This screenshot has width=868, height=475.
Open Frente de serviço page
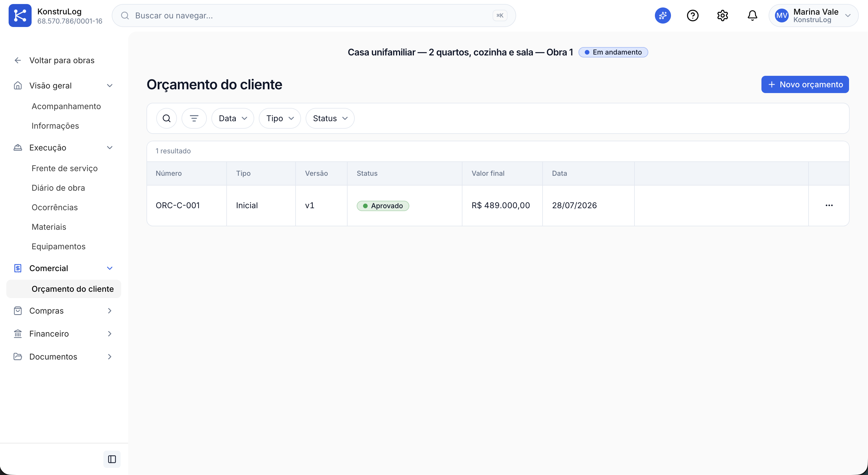(65, 168)
